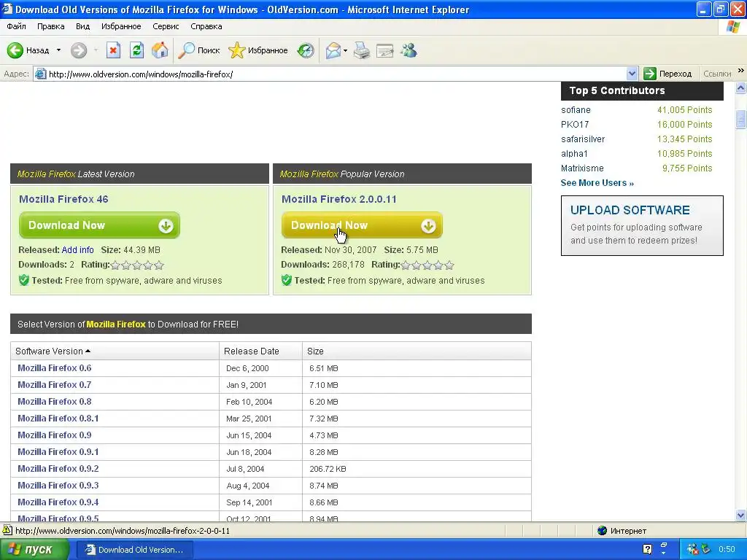
Task: Click yellow Download Now for Firefox 2.0.0.11
Action: click(362, 225)
